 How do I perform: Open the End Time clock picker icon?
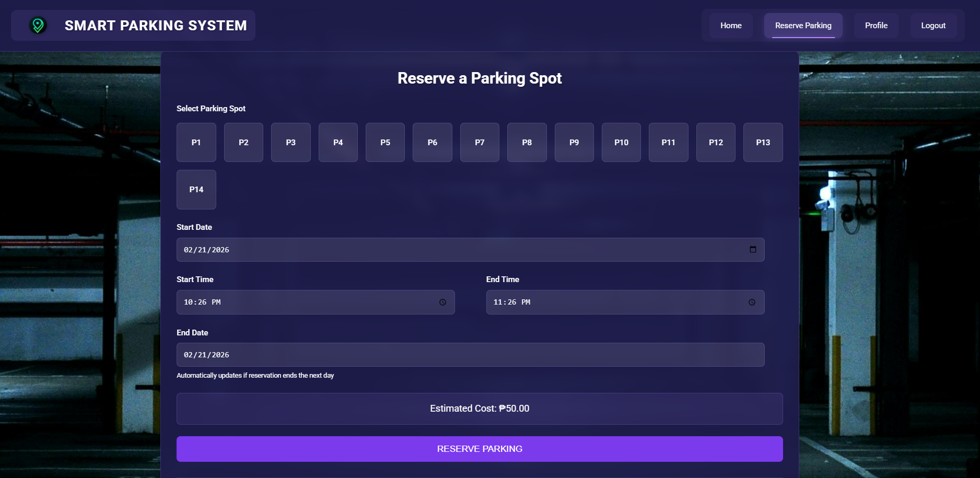point(752,302)
